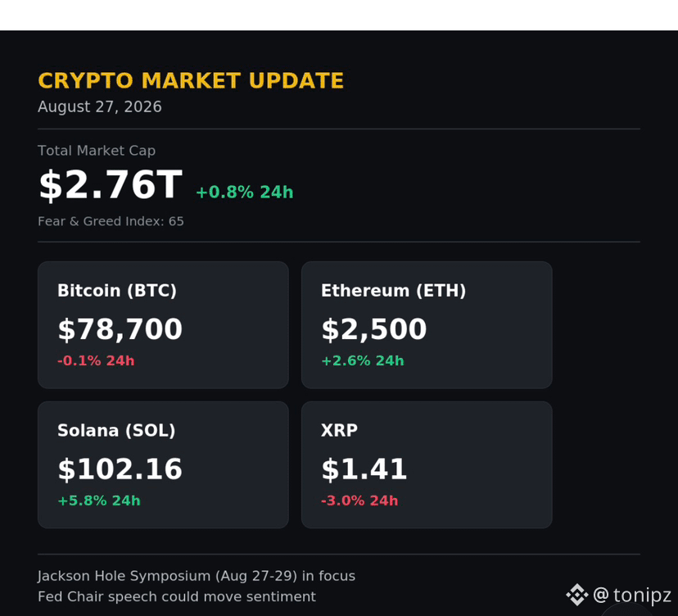The image size is (678, 616).
Task: Open the Solana (SOL) price card
Action: pyautogui.click(x=163, y=464)
